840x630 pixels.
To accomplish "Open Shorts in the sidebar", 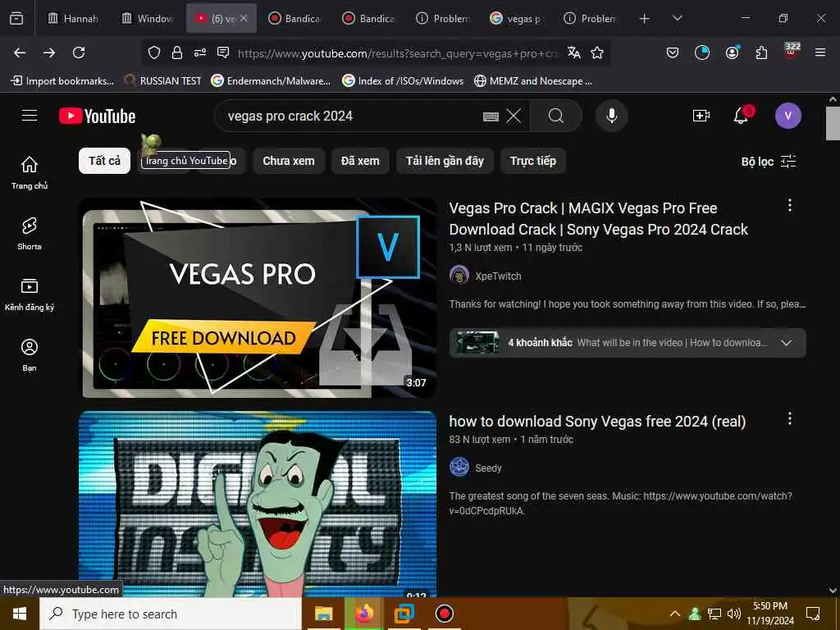I will [x=30, y=234].
